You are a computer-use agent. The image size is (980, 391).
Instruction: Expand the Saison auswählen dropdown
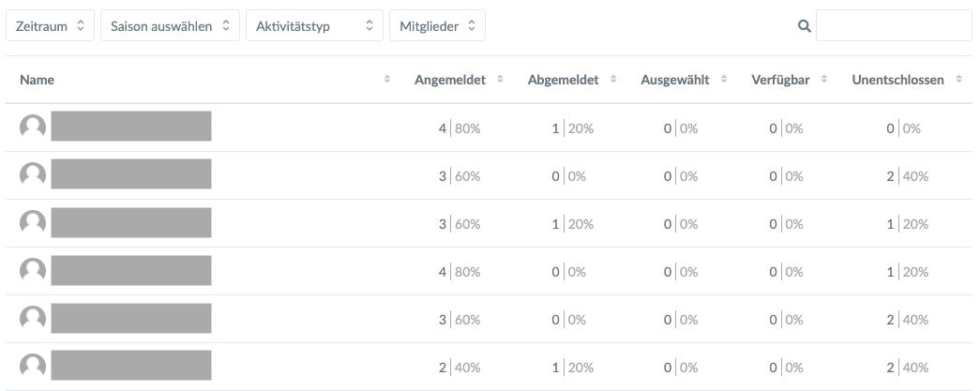(x=170, y=26)
